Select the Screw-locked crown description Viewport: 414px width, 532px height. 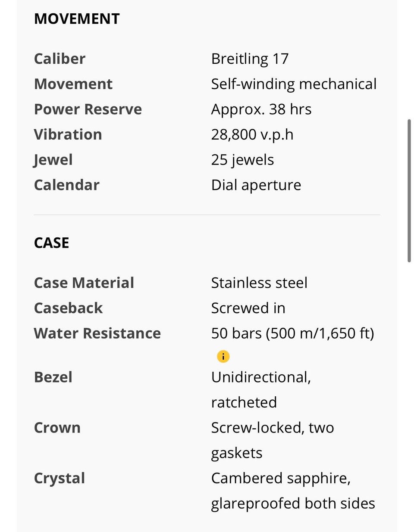tap(273, 440)
